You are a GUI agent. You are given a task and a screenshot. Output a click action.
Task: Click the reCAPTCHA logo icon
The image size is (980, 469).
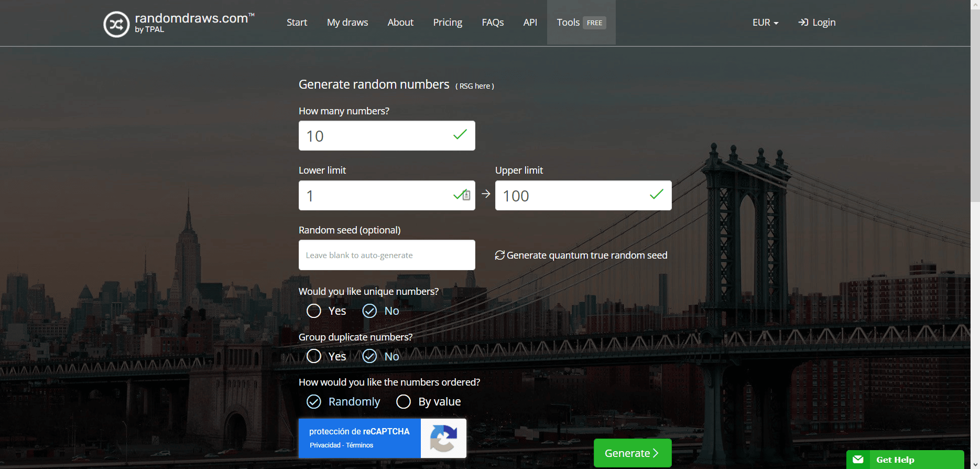click(443, 438)
